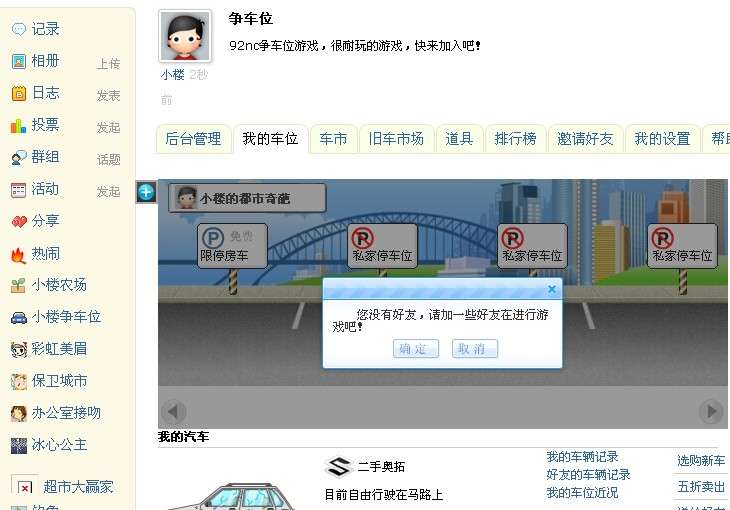Open the 热闹 flame icon
This screenshot has width=730, height=510.
pyautogui.click(x=18, y=255)
